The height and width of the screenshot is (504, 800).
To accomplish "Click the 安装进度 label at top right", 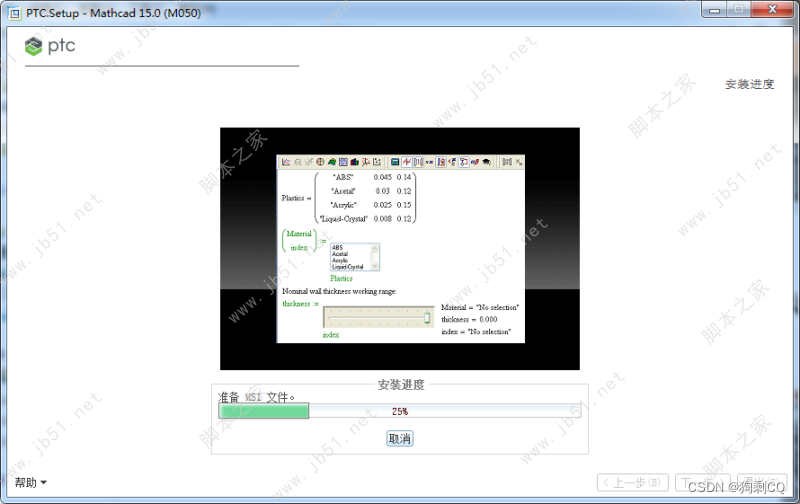I will click(x=749, y=85).
